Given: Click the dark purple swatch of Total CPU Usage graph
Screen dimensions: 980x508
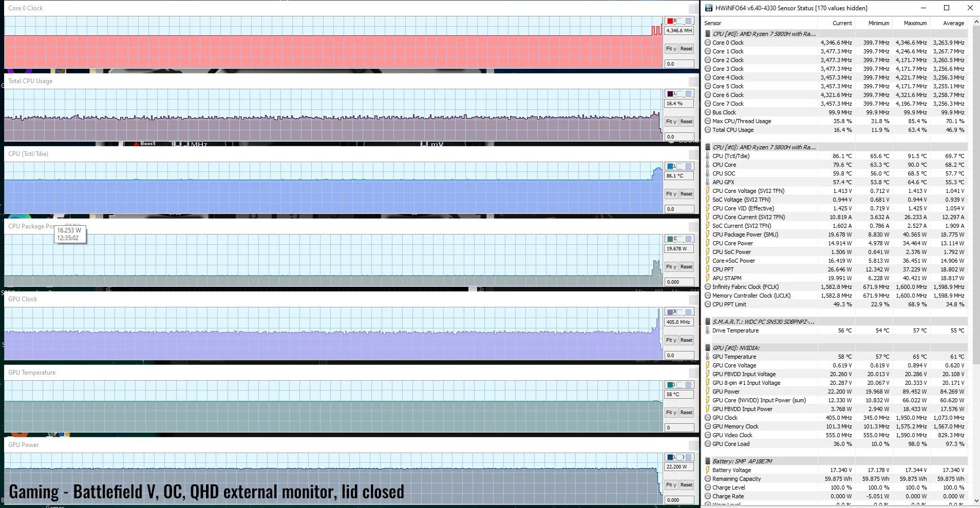Looking at the screenshot, I should [670, 94].
